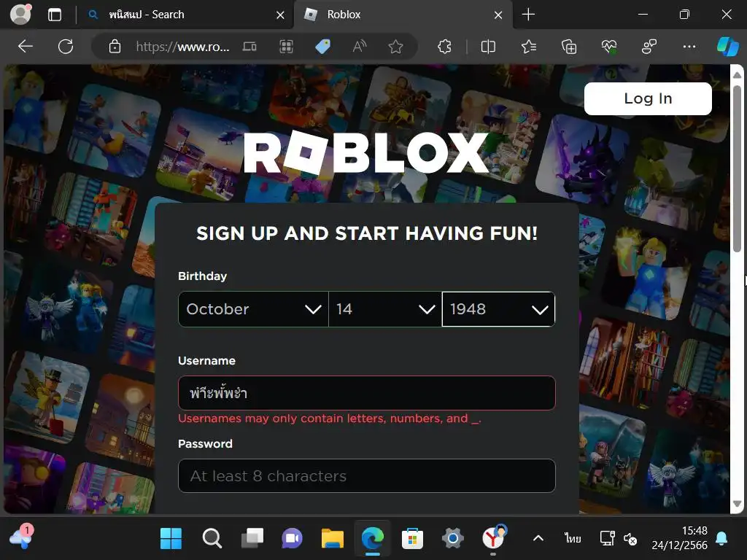Click the scroll down arrow of the page
Viewport: 747px width, 560px height.
[x=737, y=504]
